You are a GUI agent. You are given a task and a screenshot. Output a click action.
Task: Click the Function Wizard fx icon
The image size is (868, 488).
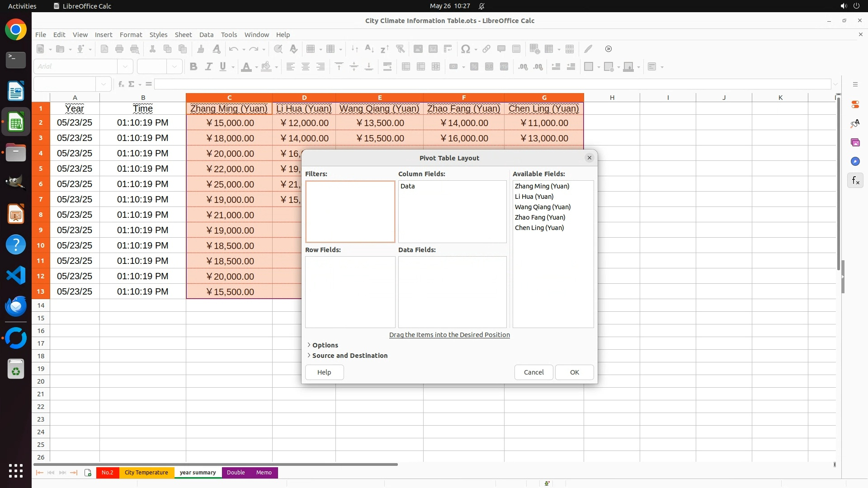(120, 84)
